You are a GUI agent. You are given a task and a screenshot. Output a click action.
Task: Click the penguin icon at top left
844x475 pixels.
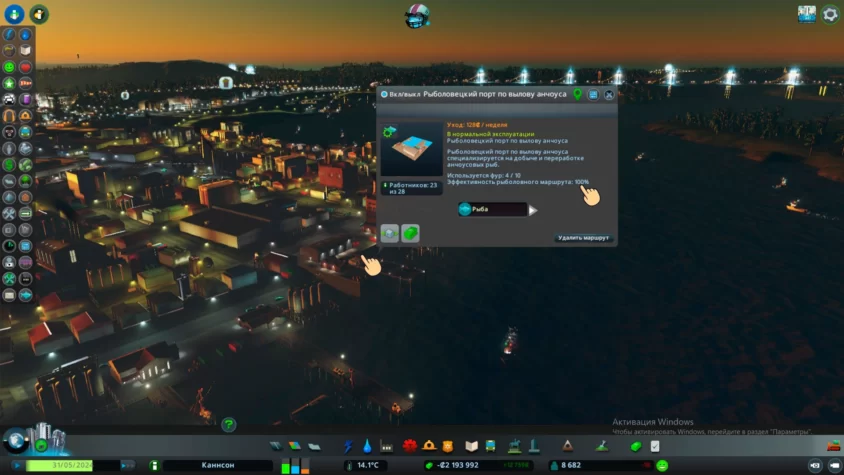pyautogui.click(x=39, y=14)
